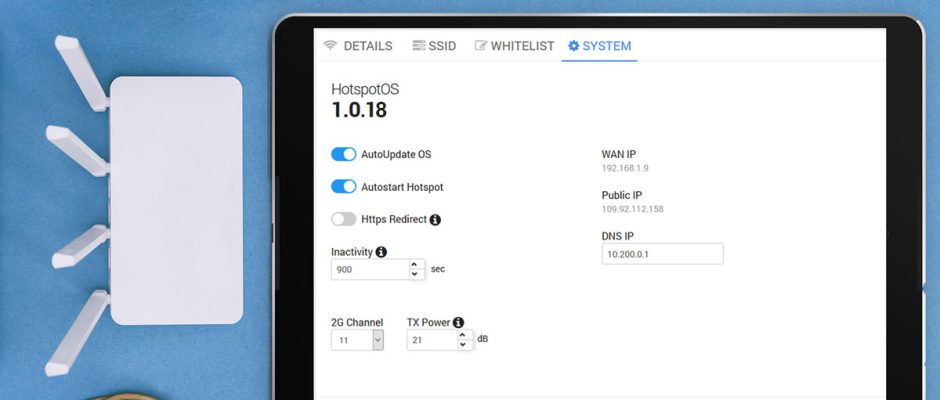The height and width of the screenshot is (400, 940).
Task: Click the AutoUpdate OS label
Action: coord(396,154)
